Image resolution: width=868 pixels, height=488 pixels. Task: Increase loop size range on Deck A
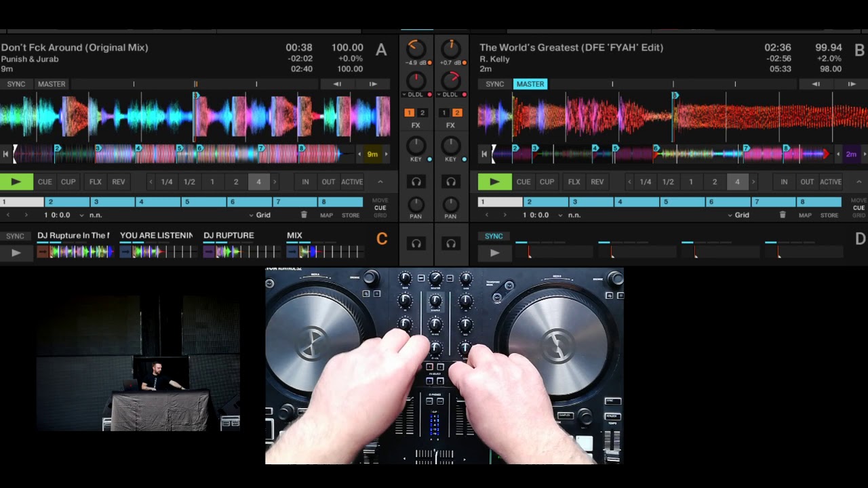(275, 182)
